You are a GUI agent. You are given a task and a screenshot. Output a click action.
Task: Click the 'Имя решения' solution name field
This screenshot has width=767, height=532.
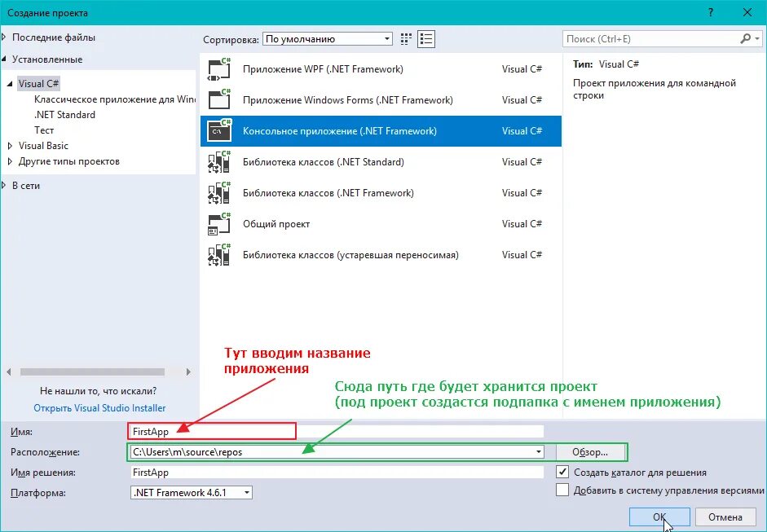coord(337,473)
